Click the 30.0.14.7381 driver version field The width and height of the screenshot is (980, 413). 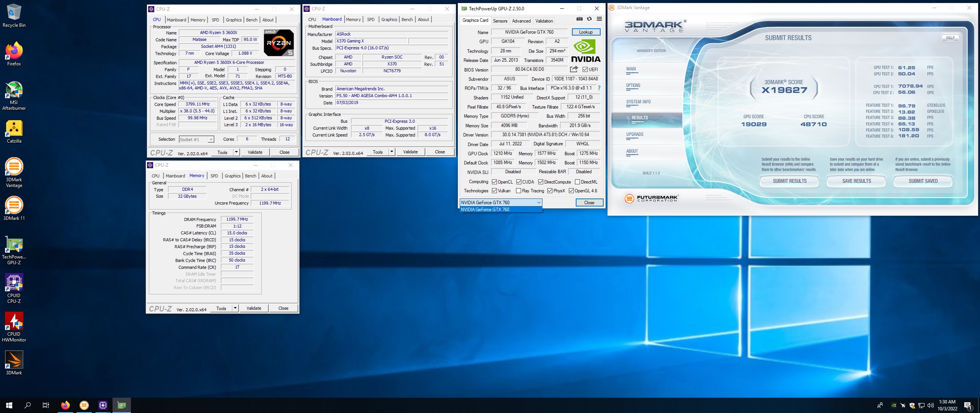[x=546, y=135]
